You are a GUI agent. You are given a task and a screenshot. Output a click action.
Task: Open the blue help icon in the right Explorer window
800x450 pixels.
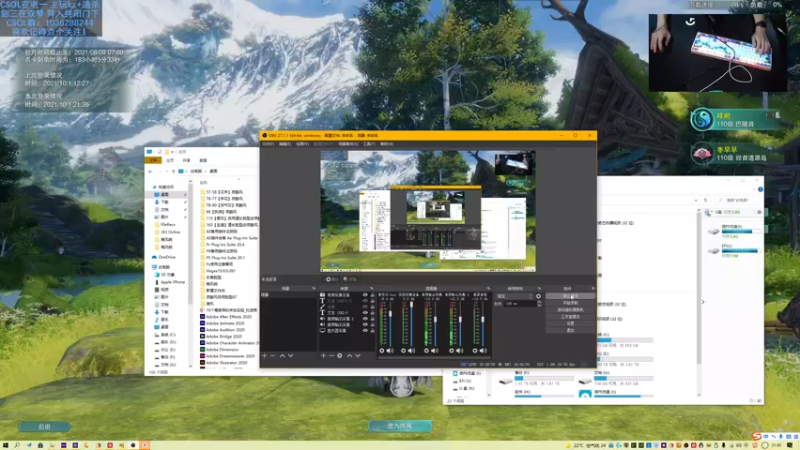(760, 189)
